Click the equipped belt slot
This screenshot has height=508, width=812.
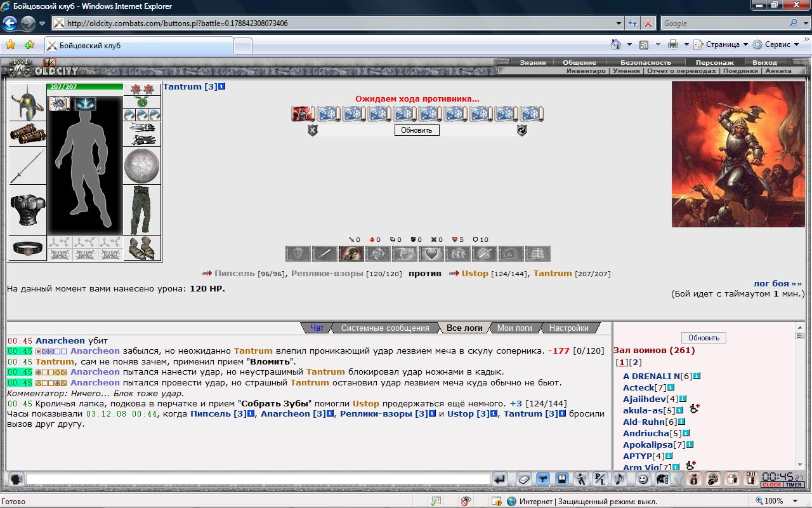(27, 248)
